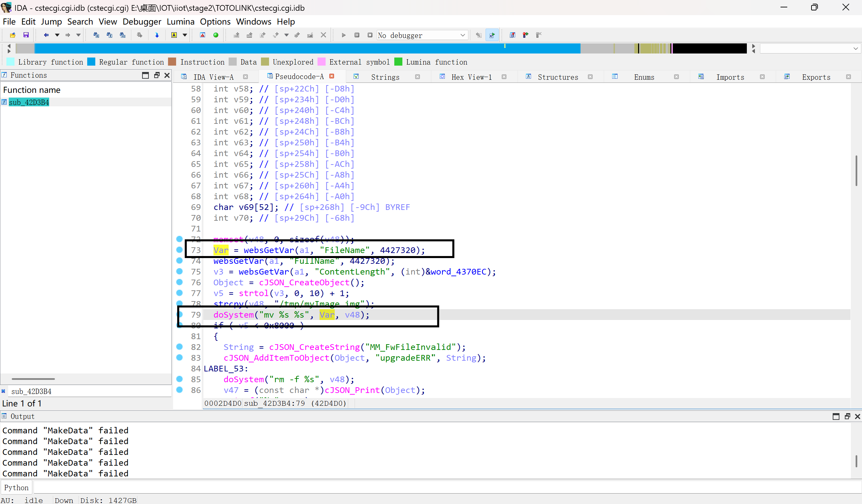The image size is (862, 504).
Task: Jump back with the blue left arrow
Action: coord(46,35)
